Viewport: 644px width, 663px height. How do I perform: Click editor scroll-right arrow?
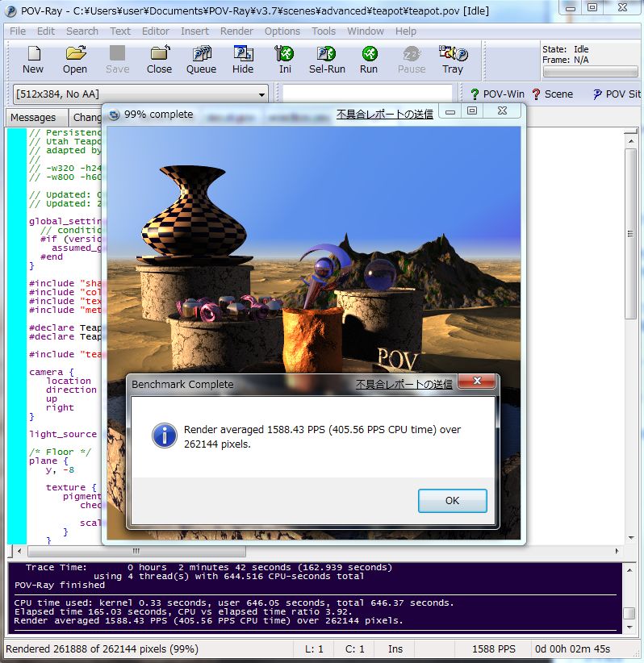coord(617,551)
